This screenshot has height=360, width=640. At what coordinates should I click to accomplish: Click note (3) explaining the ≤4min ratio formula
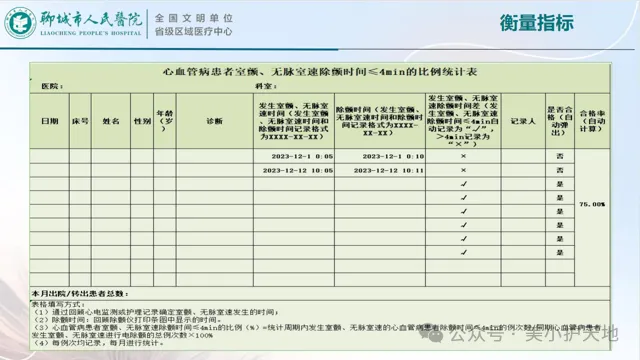click(317, 331)
